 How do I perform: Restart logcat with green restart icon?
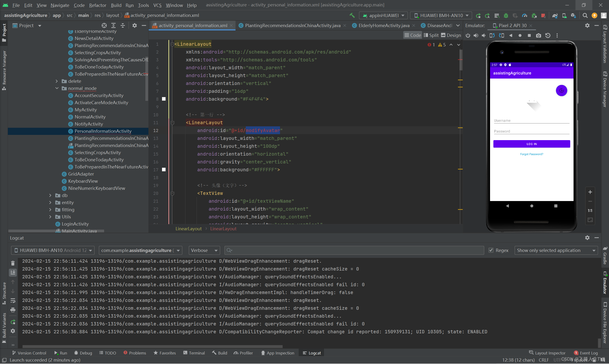pyautogui.click(x=13, y=322)
